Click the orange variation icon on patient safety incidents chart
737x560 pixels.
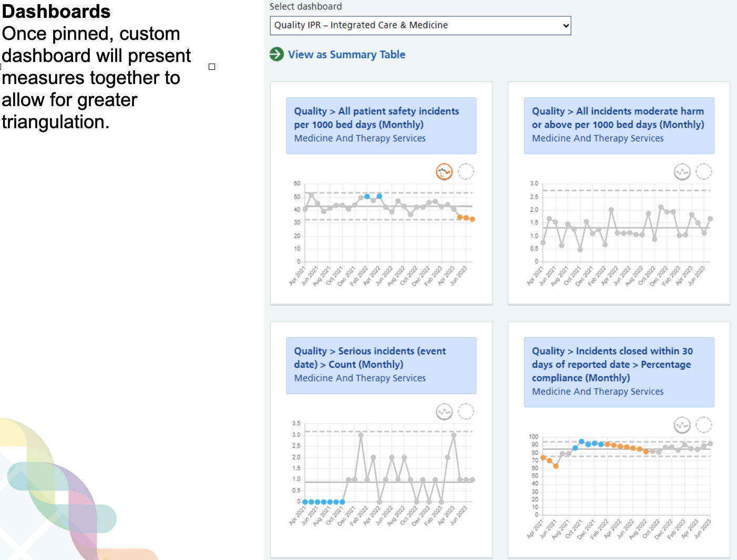click(444, 172)
